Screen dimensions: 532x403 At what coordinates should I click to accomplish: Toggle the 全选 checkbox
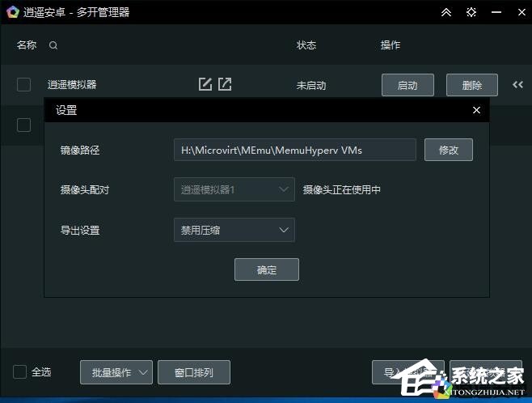coord(19,371)
